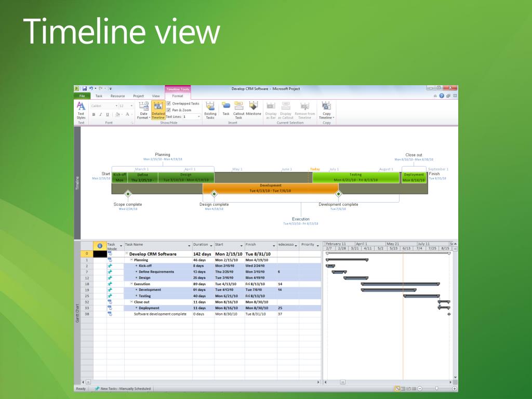The height and width of the screenshot is (399, 532).
Task: Collapse the Execution summary task
Action: tap(131, 284)
